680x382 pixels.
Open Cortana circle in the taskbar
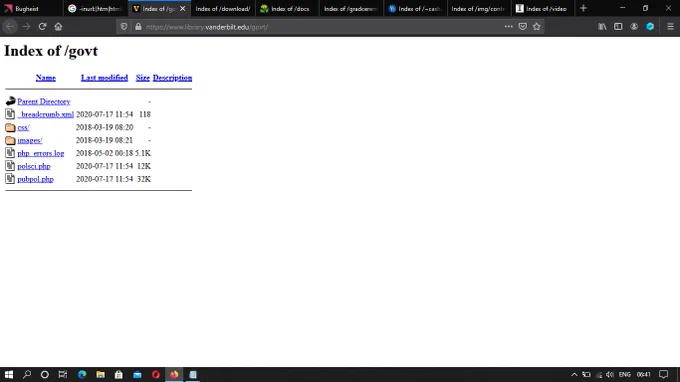click(45, 374)
